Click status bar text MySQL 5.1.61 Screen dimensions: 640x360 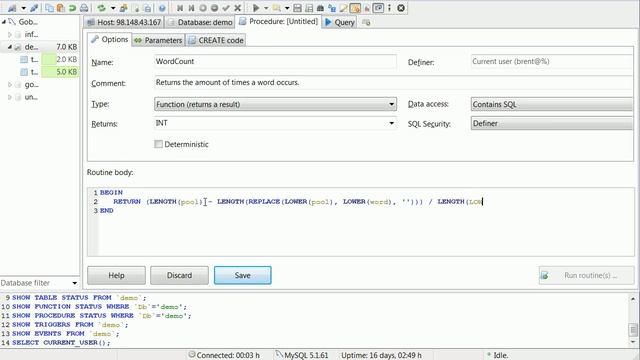tap(306, 355)
